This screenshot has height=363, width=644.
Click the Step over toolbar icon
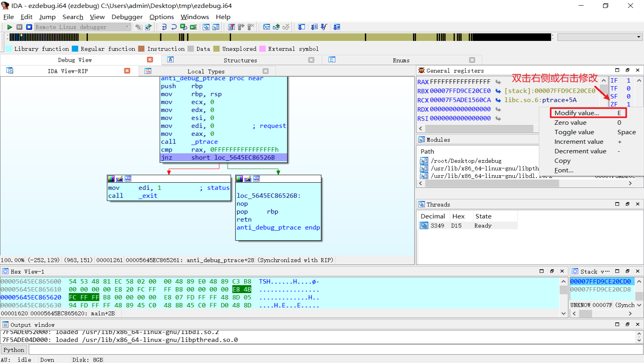[x=174, y=27]
